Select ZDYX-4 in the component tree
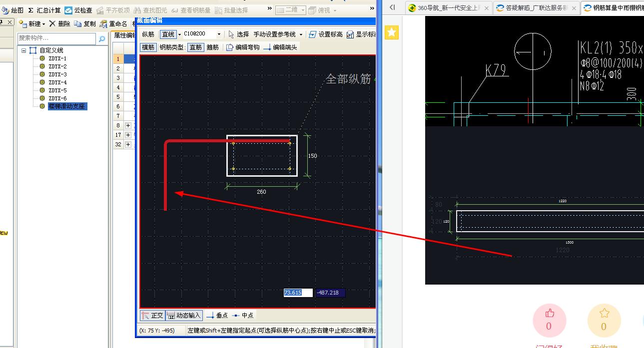 click(x=57, y=82)
